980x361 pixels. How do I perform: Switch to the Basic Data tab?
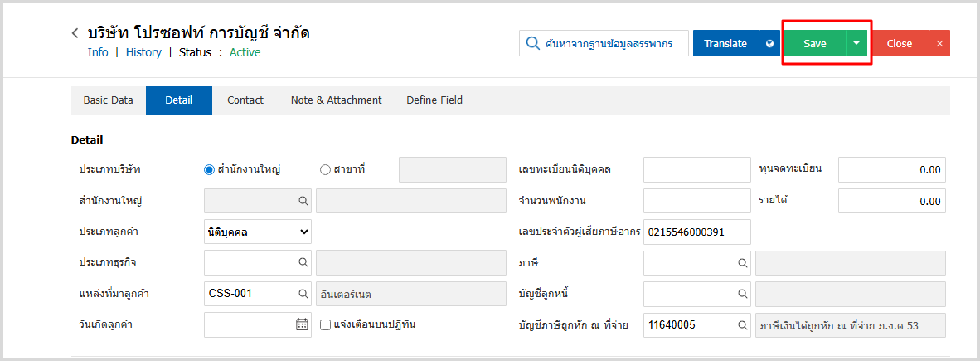click(108, 100)
